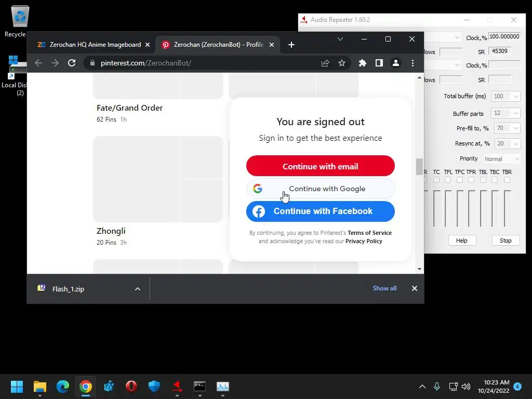Click the SR field showing 45309
This screenshot has width=532, height=399.
pos(500,51)
